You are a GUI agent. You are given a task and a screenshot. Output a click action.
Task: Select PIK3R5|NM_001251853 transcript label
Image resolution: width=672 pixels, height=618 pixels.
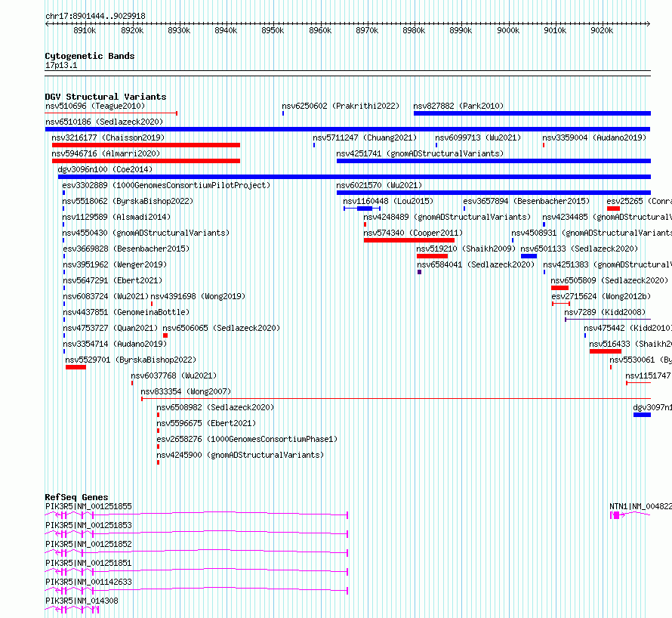88,525
